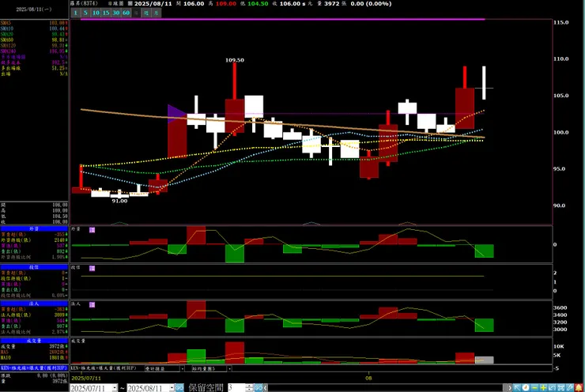Image resolution: width=585 pixels, height=392 pixels.
Task: Select the 1-minute timeframe button
Action: tap(75, 13)
